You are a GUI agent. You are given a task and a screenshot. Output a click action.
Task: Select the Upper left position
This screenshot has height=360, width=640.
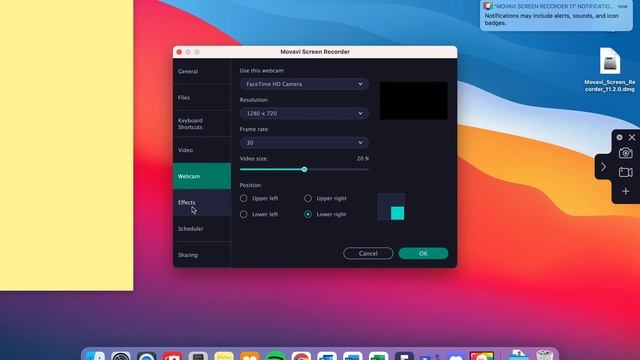pos(244,198)
